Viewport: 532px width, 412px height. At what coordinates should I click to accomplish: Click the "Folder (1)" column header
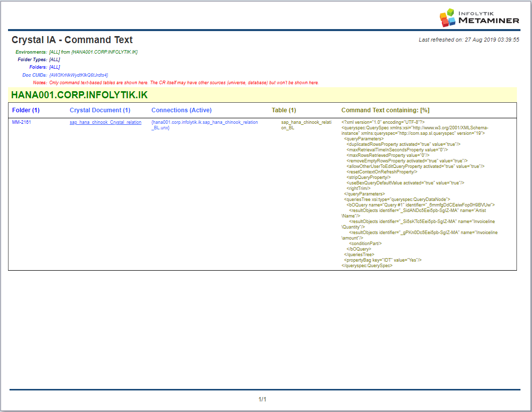click(26, 110)
